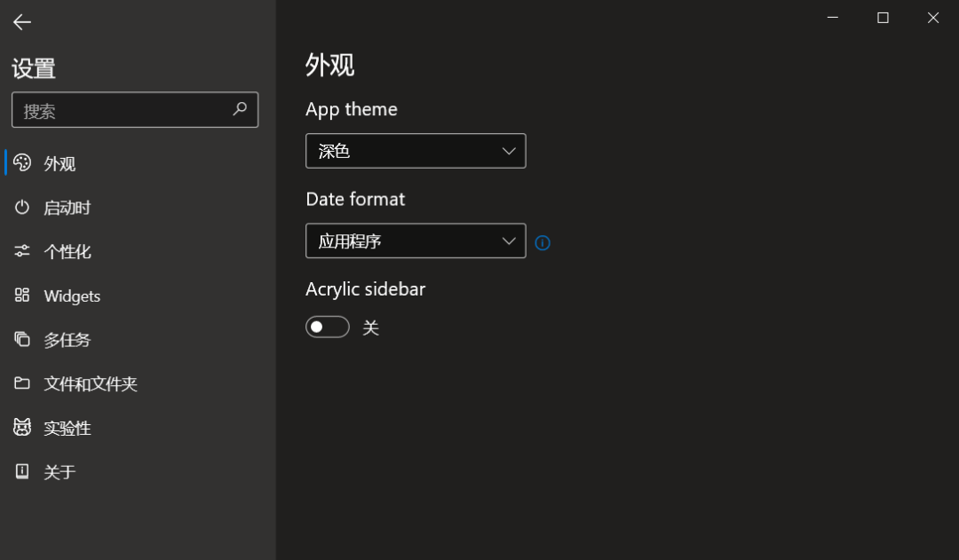Focus the 搜索 settings search box
Viewport: 959px width, 560px height.
point(135,110)
